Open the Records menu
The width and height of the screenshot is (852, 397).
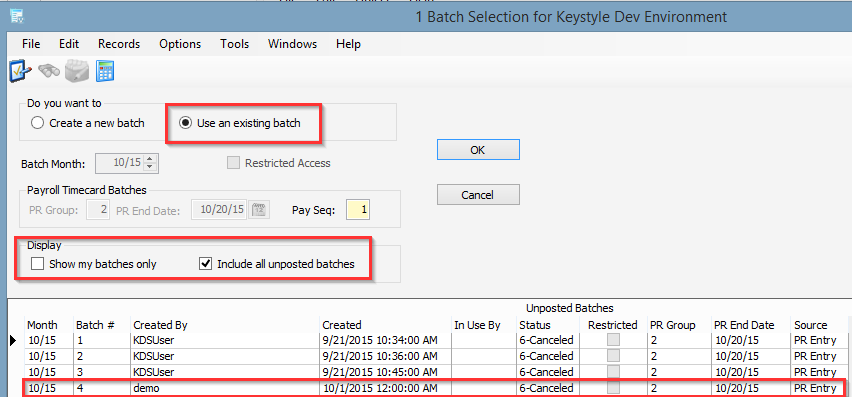(x=119, y=44)
